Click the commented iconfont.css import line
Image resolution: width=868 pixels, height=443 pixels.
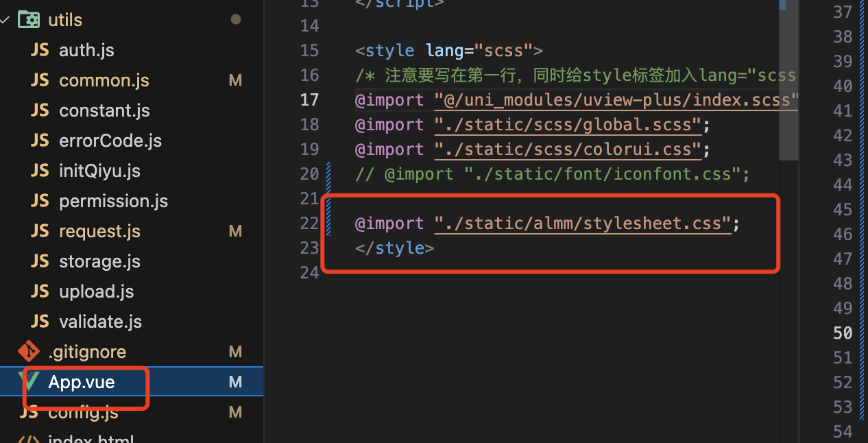[x=553, y=174]
